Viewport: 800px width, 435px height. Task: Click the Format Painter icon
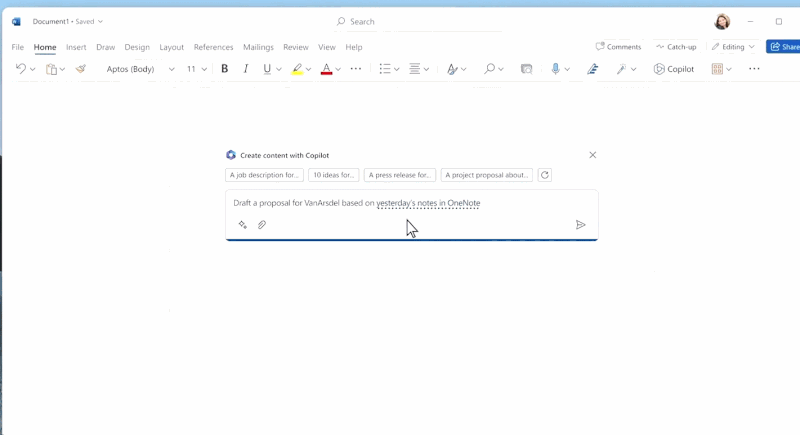click(81, 69)
